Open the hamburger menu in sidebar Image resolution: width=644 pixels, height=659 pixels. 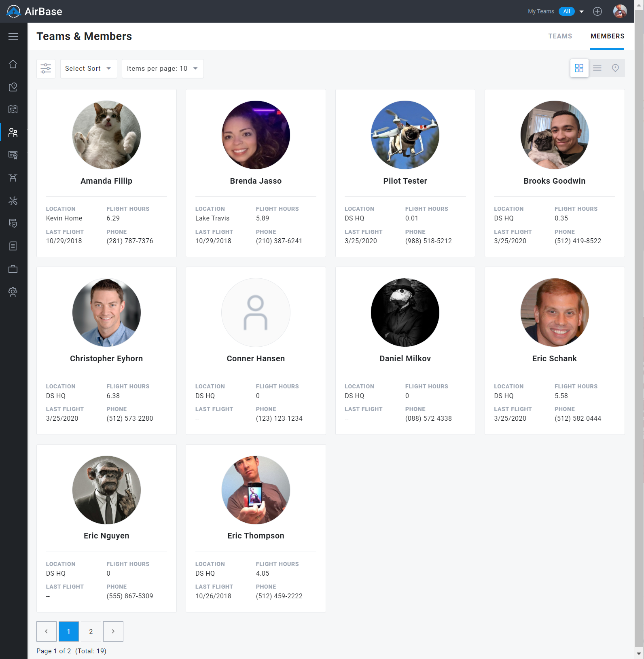(13, 36)
